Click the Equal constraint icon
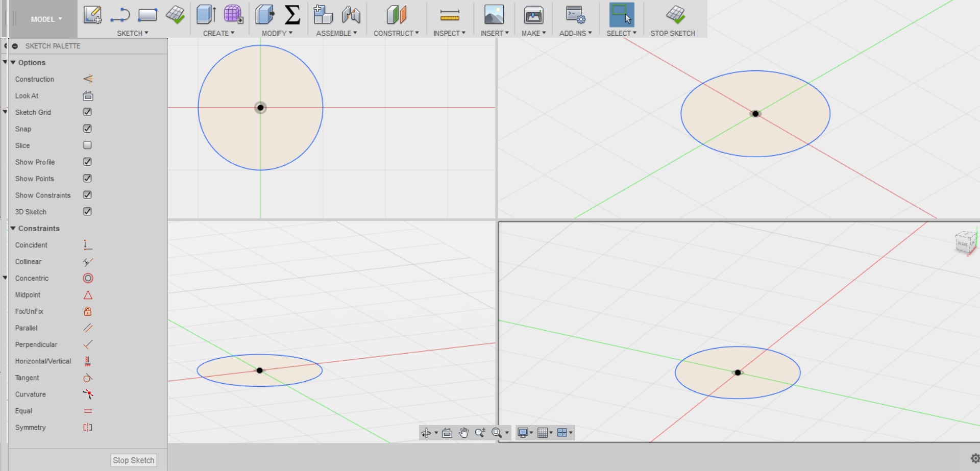This screenshot has width=980, height=471. (87, 411)
